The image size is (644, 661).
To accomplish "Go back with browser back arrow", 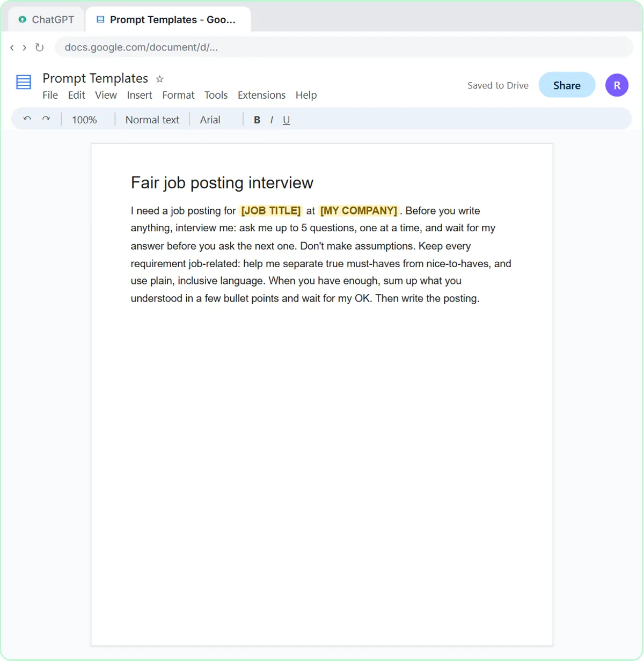I will coord(12,47).
